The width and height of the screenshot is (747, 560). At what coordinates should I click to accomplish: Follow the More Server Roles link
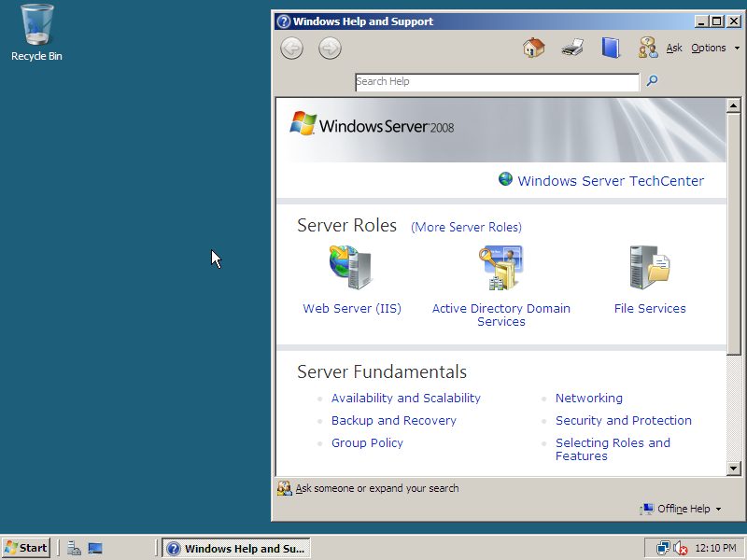point(466,227)
